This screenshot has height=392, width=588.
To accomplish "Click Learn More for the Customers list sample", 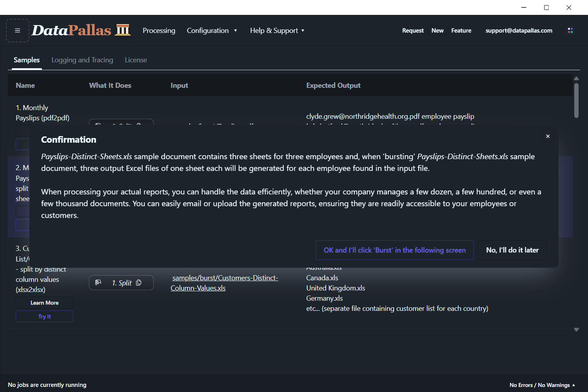I will 44,303.
